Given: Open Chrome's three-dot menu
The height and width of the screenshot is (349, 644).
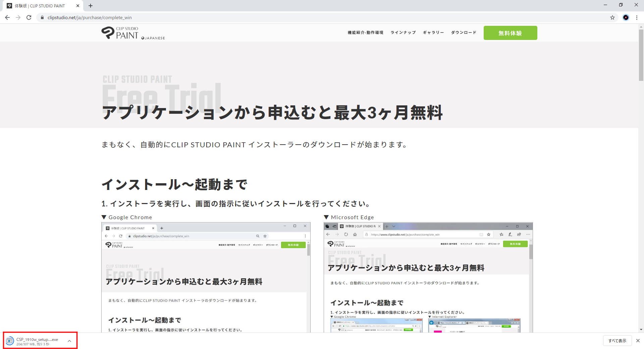Looking at the screenshot, I should [x=637, y=17].
